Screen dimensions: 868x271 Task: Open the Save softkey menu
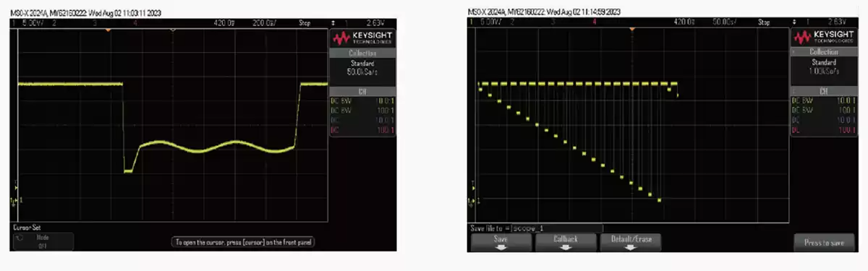pos(501,242)
